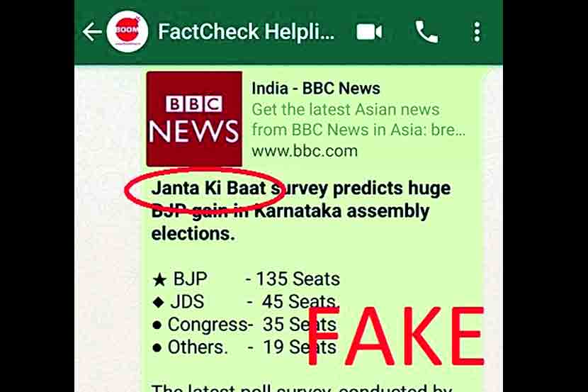The height and width of the screenshot is (392, 588).
Task: Start a voice call using the phone icon
Action: 426,32
